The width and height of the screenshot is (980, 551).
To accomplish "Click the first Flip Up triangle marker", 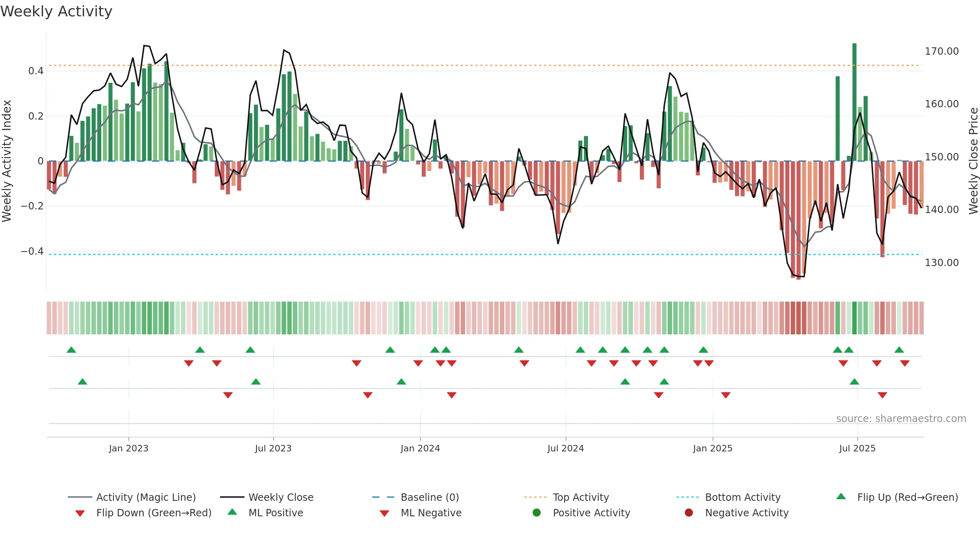I will [x=71, y=350].
